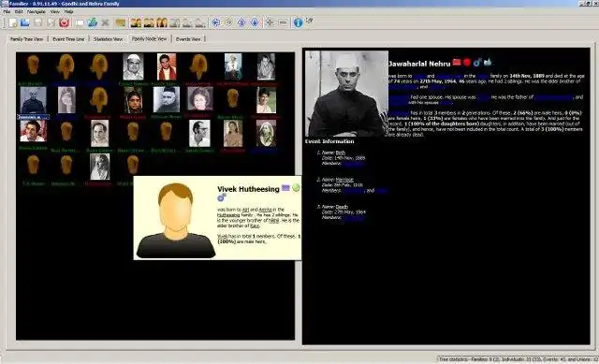Switch to the Event Time Line tab

pyautogui.click(x=68, y=39)
